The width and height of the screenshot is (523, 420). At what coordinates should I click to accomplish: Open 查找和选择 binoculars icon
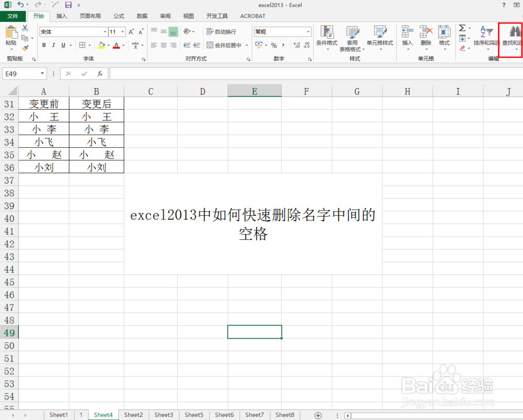tap(515, 32)
